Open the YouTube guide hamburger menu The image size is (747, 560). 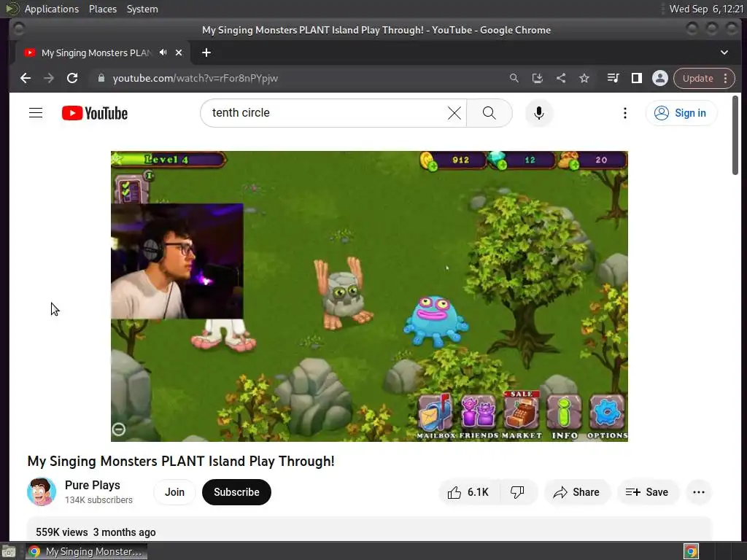pos(36,113)
